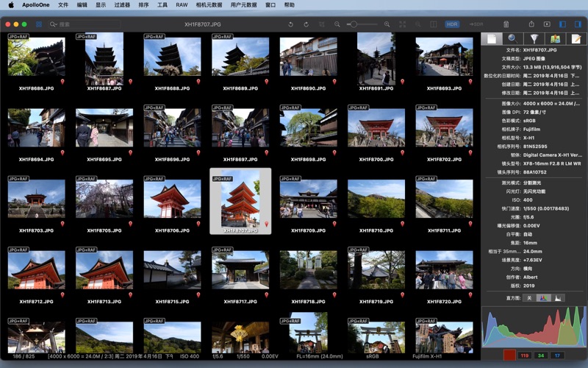Select the RGB color histogram mode
The width and height of the screenshot is (588, 368).
[x=543, y=298]
